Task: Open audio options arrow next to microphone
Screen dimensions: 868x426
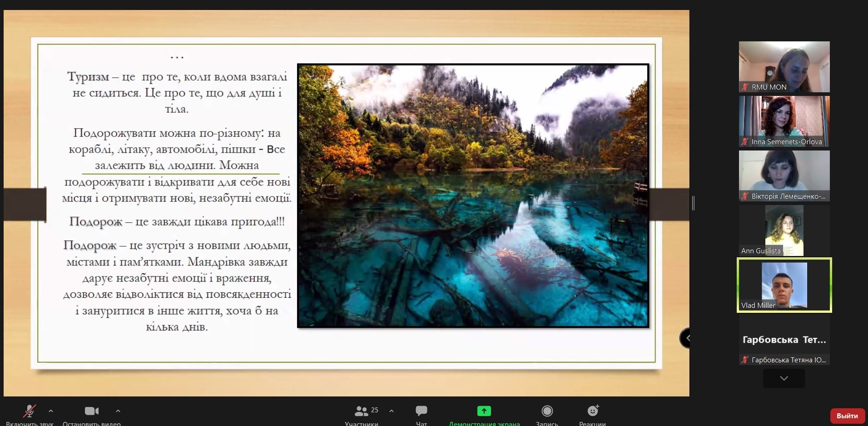Action: tap(51, 411)
